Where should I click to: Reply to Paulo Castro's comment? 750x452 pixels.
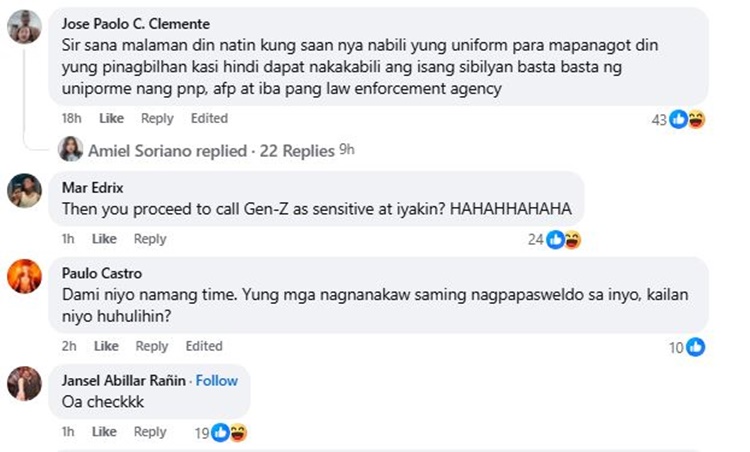(x=152, y=346)
